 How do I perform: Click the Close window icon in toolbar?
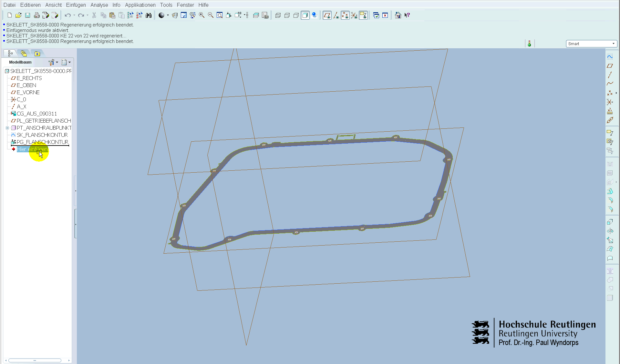385,15
